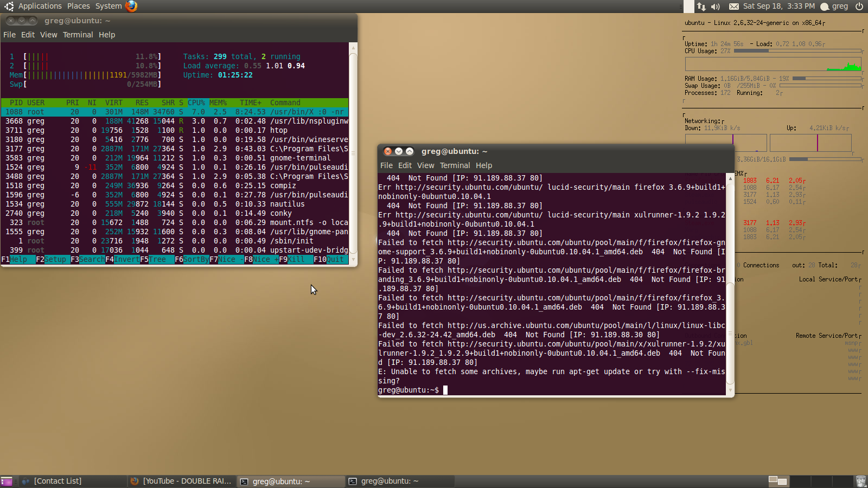Image resolution: width=868 pixels, height=488 pixels.
Task: Open the Trash icon in bottom panel
Action: 860,481
